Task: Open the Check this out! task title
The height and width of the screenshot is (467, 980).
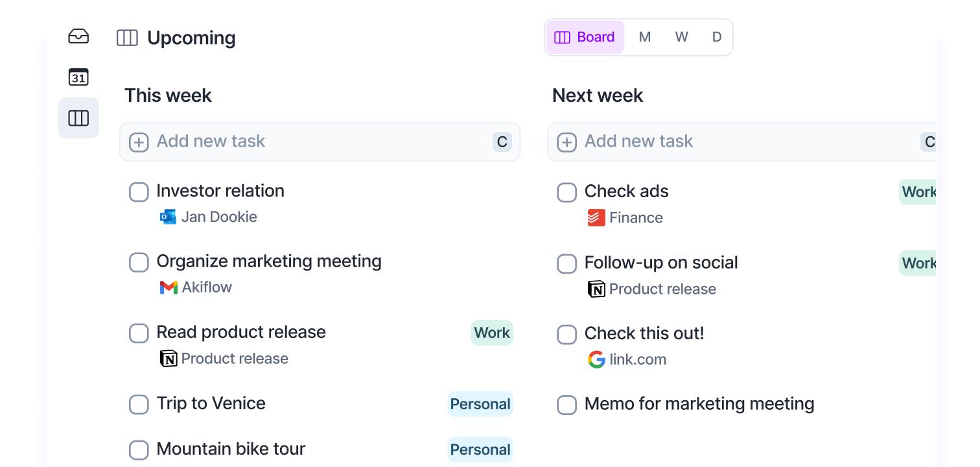Action: 644,333
